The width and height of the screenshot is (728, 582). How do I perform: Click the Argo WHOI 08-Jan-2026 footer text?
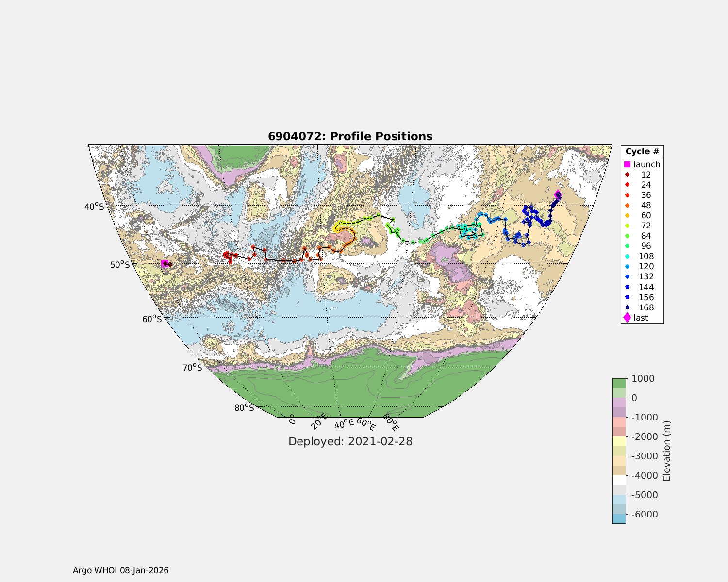[120, 570]
